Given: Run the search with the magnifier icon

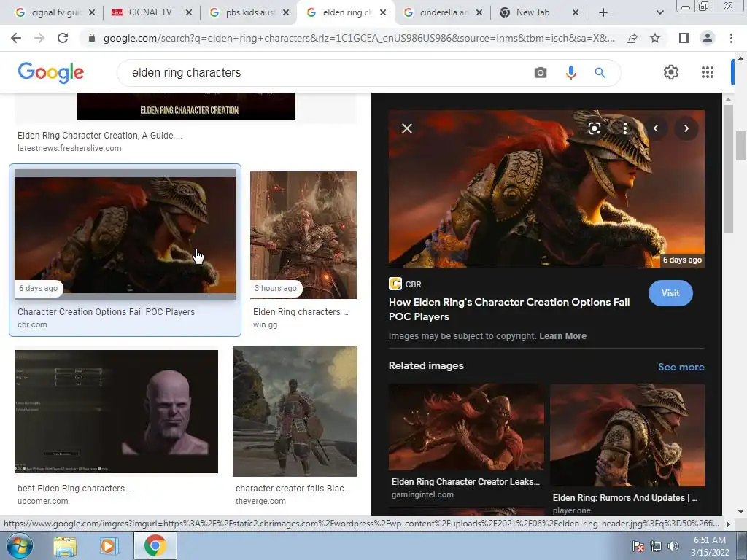Looking at the screenshot, I should tap(600, 73).
